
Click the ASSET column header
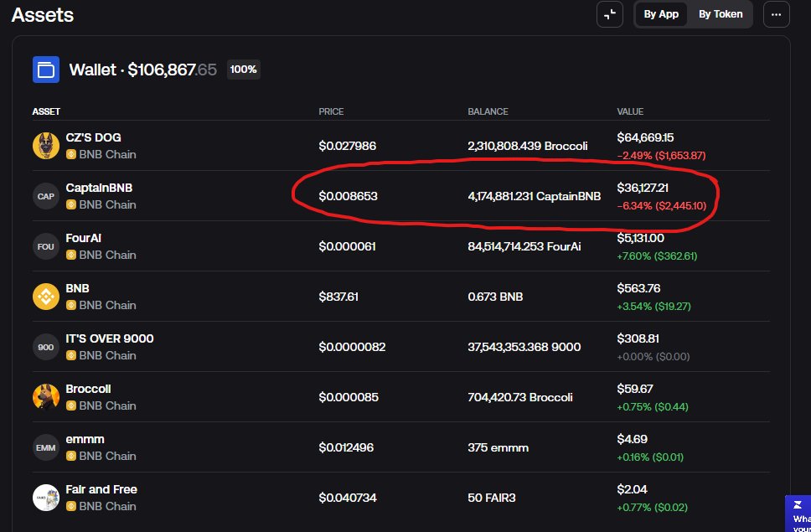pyautogui.click(x=46, y=111)
